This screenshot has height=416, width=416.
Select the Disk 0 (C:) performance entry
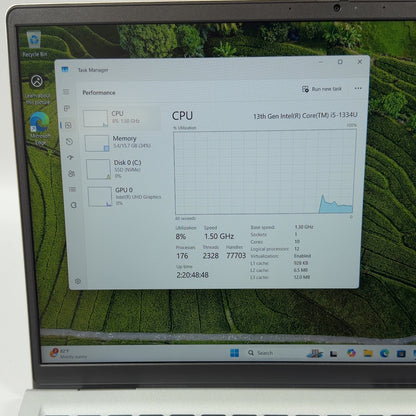(x=124, y=169)
